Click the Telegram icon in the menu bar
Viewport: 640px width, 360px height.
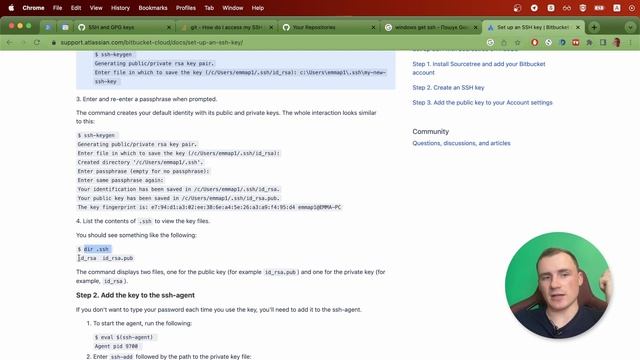click(x=534, y=8)
